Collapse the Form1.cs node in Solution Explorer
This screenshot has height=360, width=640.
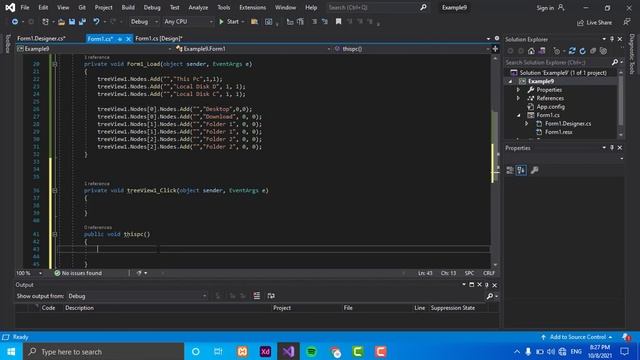[x=518, y=116]
